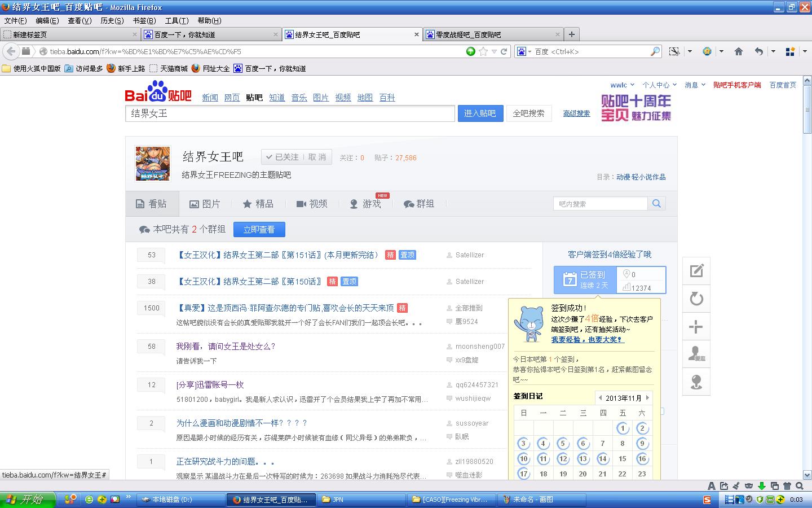Click the undo closed tab arrow icon
Image resolution: width=812 pixels, height=508 pixels.
759,51
